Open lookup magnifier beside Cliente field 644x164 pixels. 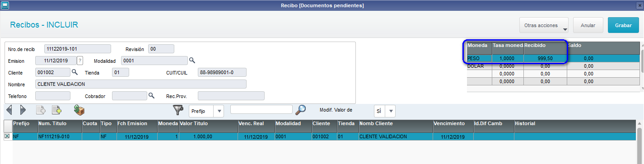pos(75,72)
